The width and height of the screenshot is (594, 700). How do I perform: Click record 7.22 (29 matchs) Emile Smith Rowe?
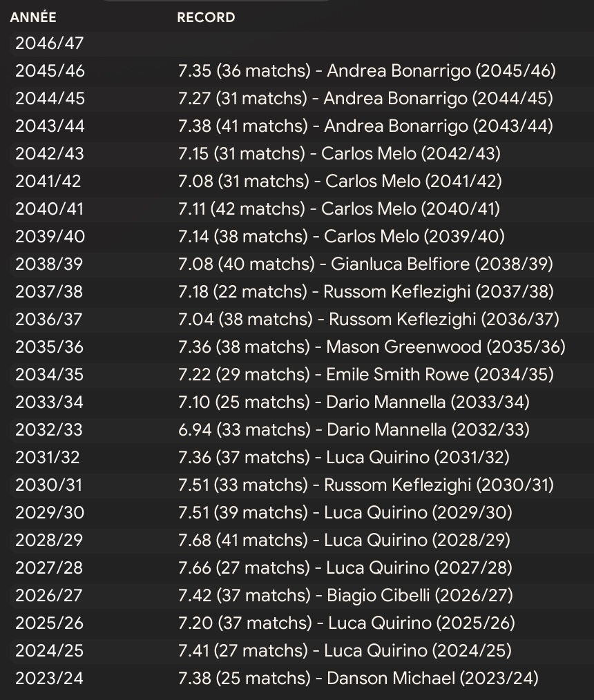(x=366, y=375)
